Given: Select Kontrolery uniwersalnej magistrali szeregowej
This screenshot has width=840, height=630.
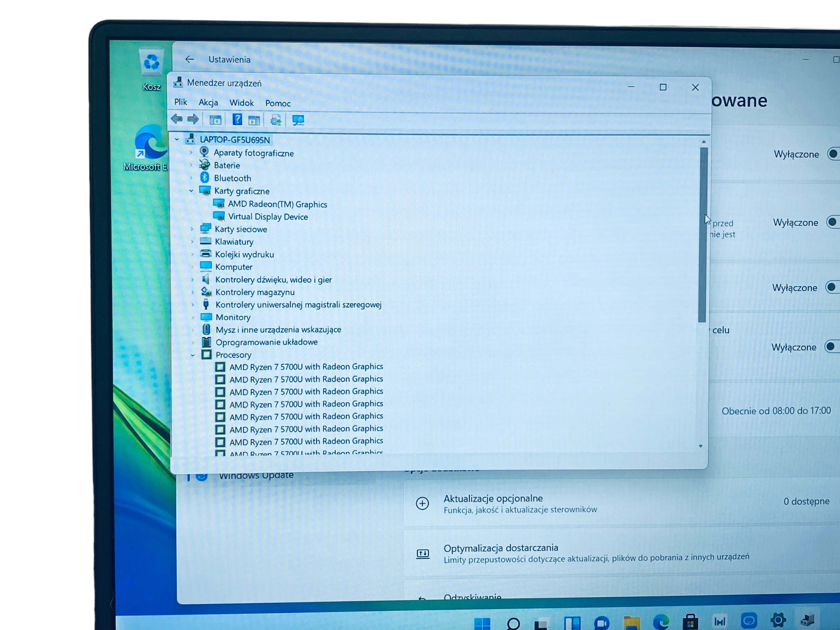Looking at the screenshot, I should click(x=299, y=305).
